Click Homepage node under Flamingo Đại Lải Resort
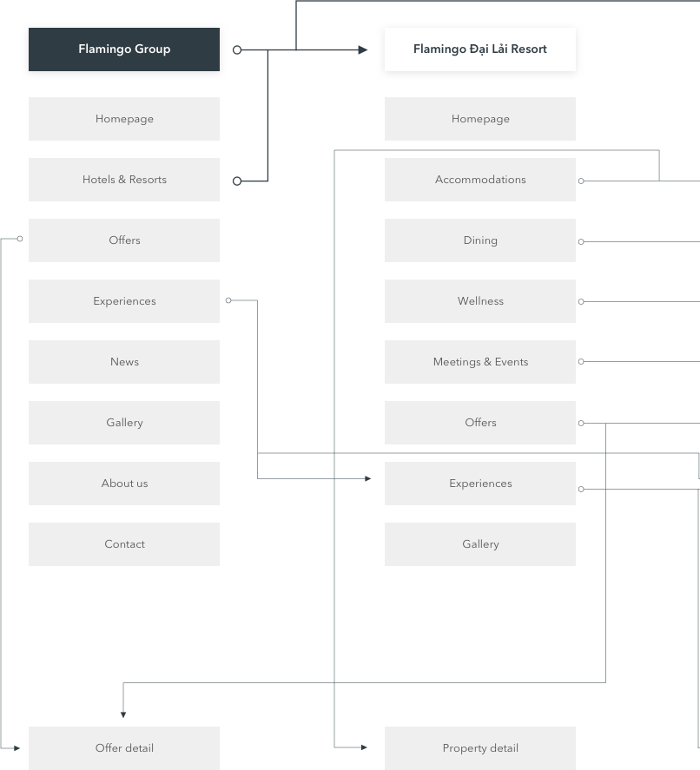 (x=480, y=119)
